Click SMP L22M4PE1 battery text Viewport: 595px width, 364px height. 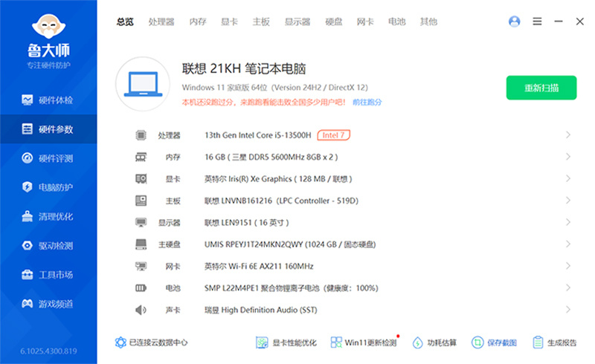pyautogui.click(x=291, y=288)
